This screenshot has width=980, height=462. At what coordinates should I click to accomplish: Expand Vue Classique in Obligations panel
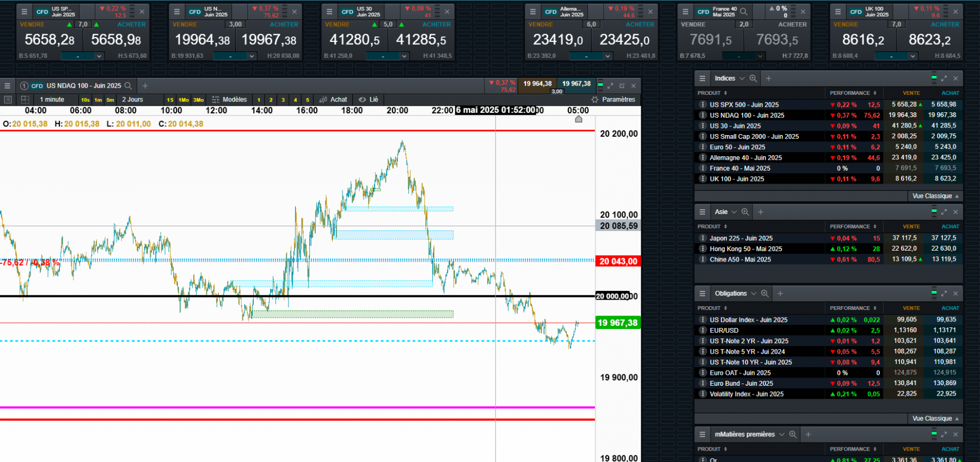tap(935, 418)
